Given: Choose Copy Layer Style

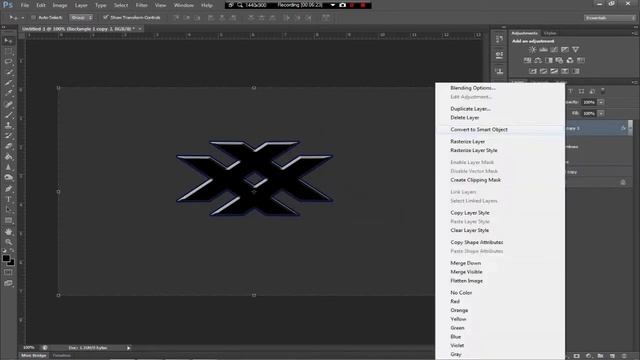Looking at the screenshot, I should 470,213.
